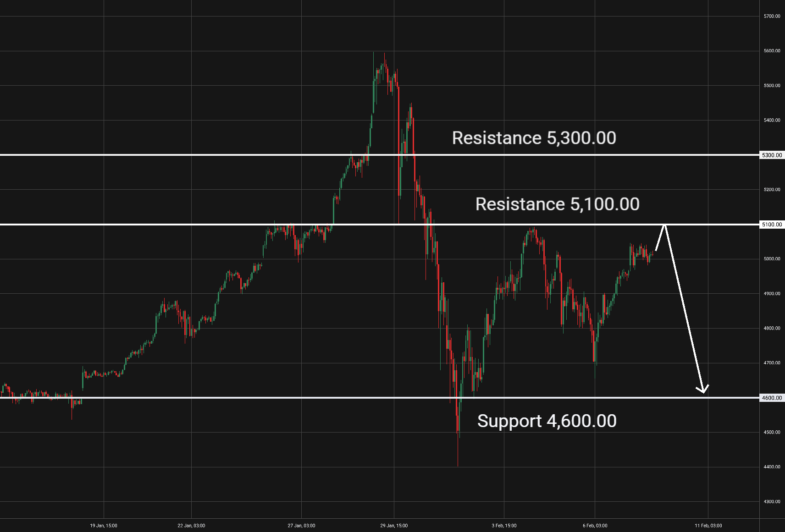Click the 4300.00 price scale label
785x532 pixels.
(x=772, y=502)
